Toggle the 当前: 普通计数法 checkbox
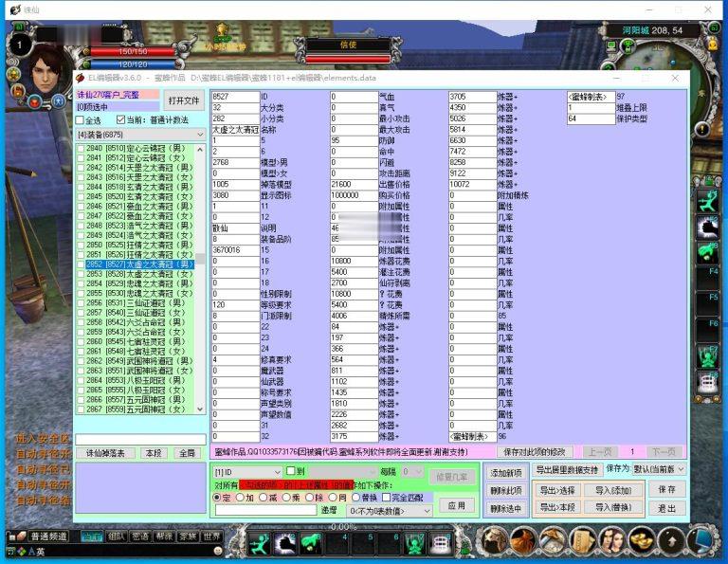The image size is (728, 564). tap(120, 119)
